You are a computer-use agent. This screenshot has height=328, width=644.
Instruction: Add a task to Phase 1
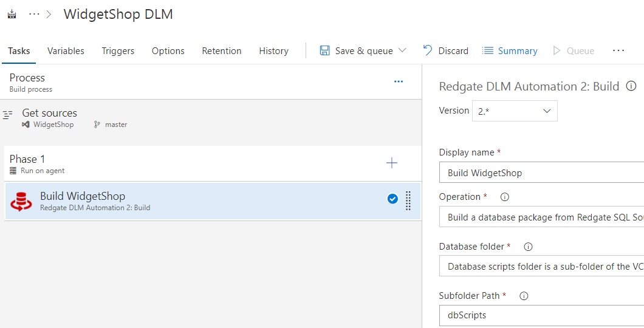tap(392, 163)
